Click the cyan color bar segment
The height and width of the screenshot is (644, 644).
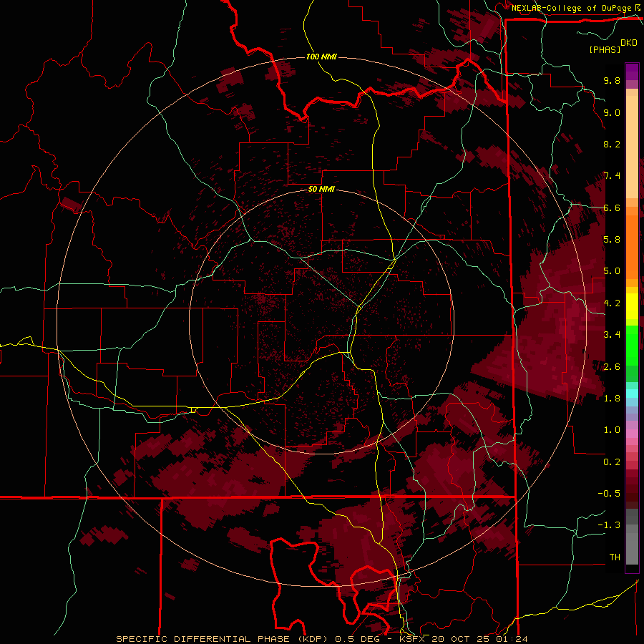click(x=632, y=394)
